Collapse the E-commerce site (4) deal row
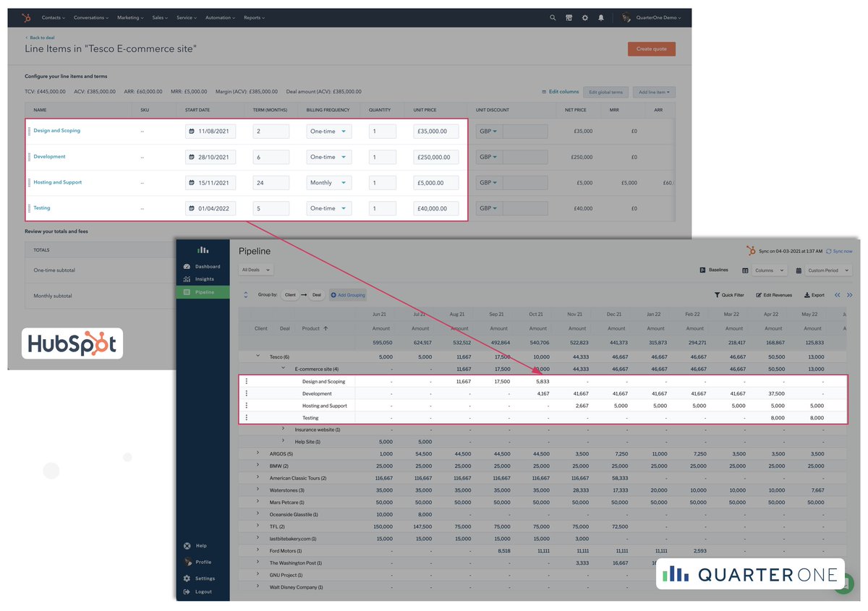The height and width of the screenshot is (611, 868). click(x=284, y=368)
